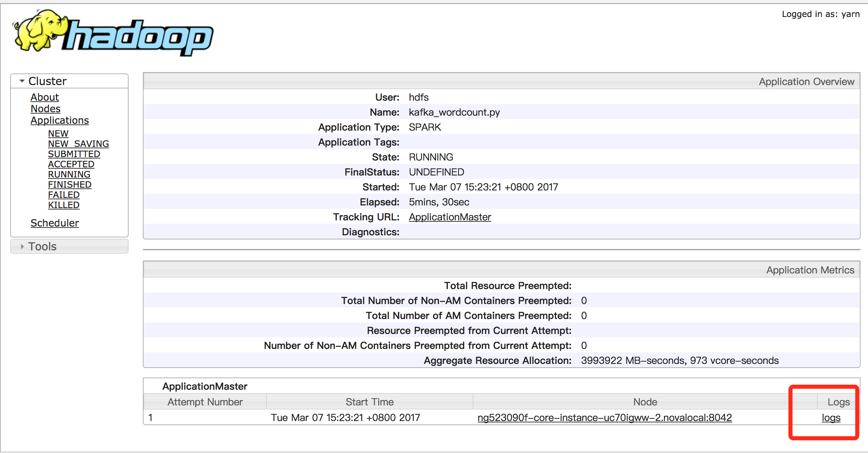The height and width of the screenshot is (453, 868).
Task: Select the Elapsed value 5mins, 30sec
Action: pyautogui.click(x=439, y=202)
